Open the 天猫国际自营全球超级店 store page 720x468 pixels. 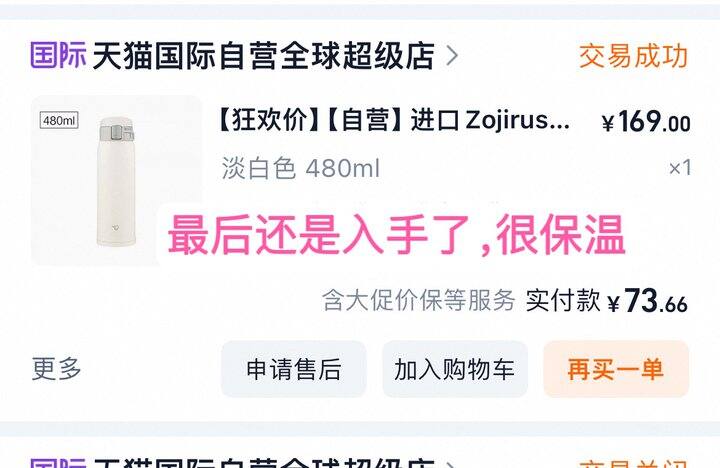pyautogui.click(x=263, y=56)
